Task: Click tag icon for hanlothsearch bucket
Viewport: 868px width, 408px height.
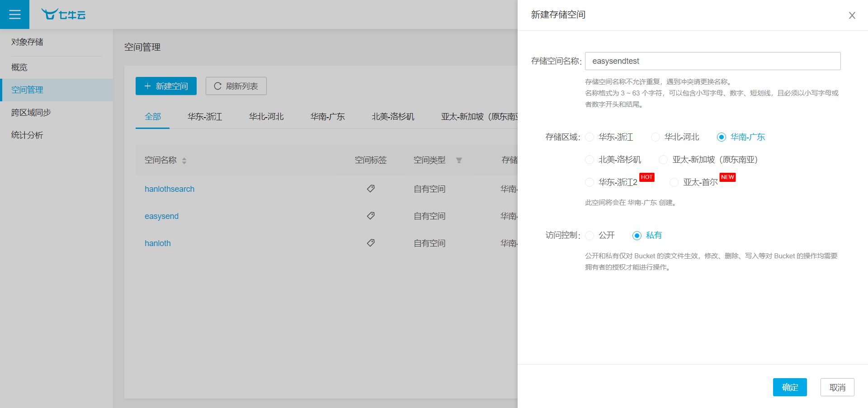Action: tap(371, 189)
